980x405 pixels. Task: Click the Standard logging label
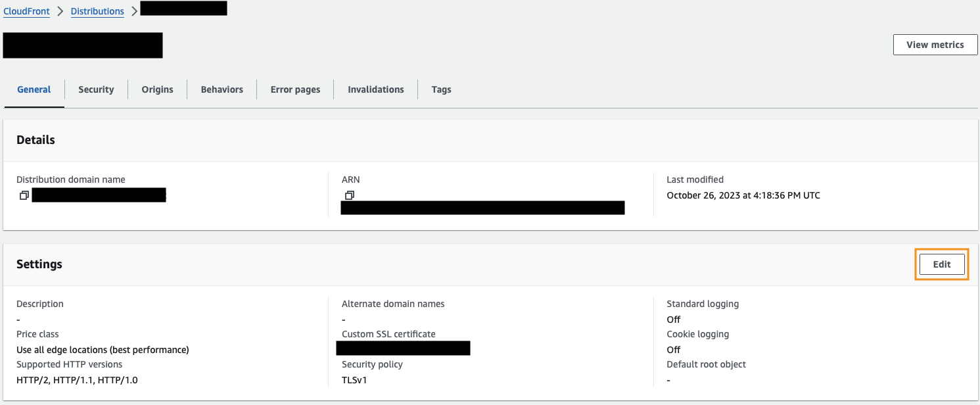point(703,304)
